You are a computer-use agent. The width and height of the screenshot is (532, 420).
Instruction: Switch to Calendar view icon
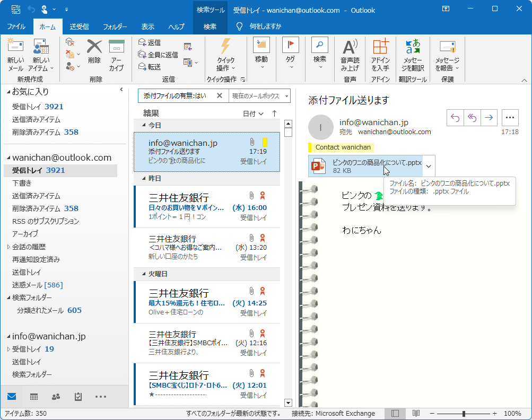coord(34,396)
